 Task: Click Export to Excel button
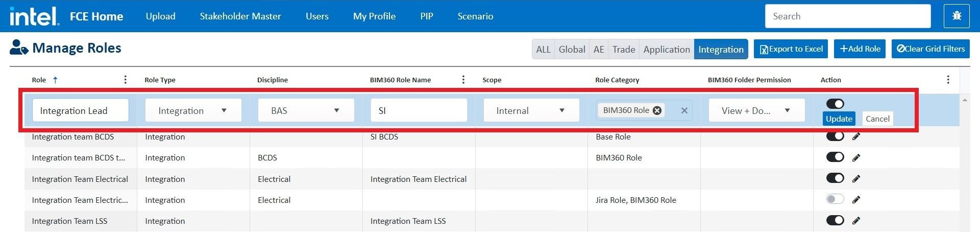click(x=791, y=49)
